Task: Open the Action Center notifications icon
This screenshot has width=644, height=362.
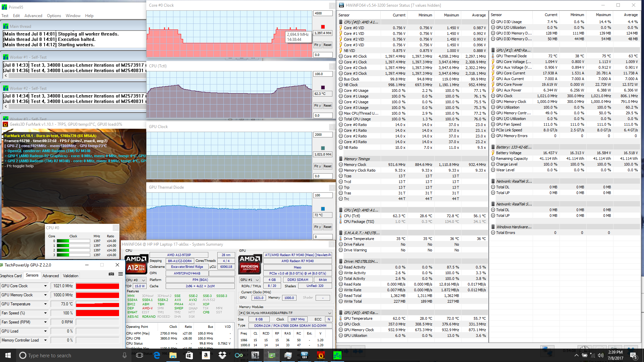Action: [634, 355]
